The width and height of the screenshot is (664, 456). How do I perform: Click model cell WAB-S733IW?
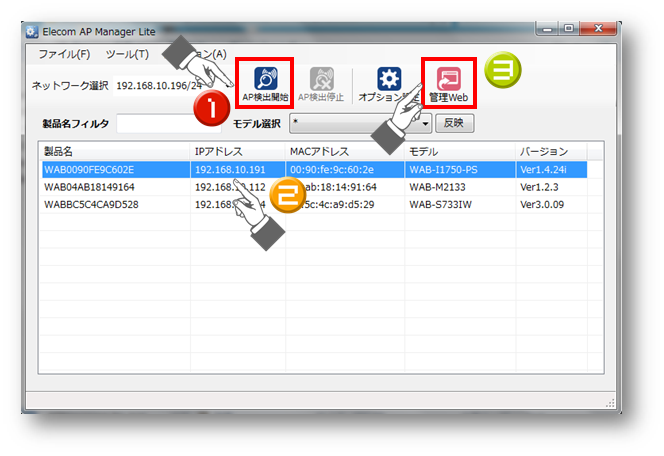[440, 205]
